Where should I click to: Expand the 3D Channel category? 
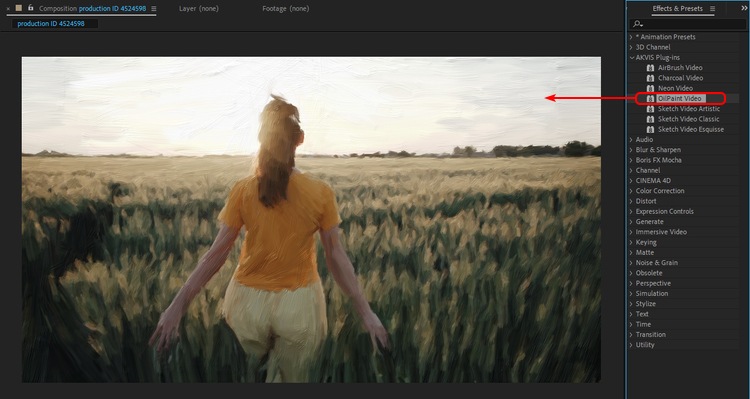pyautogui.click(x=631, y=47)
